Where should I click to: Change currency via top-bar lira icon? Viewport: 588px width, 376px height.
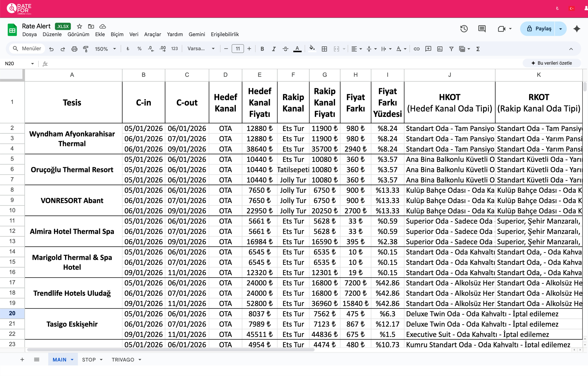point(557,9)
